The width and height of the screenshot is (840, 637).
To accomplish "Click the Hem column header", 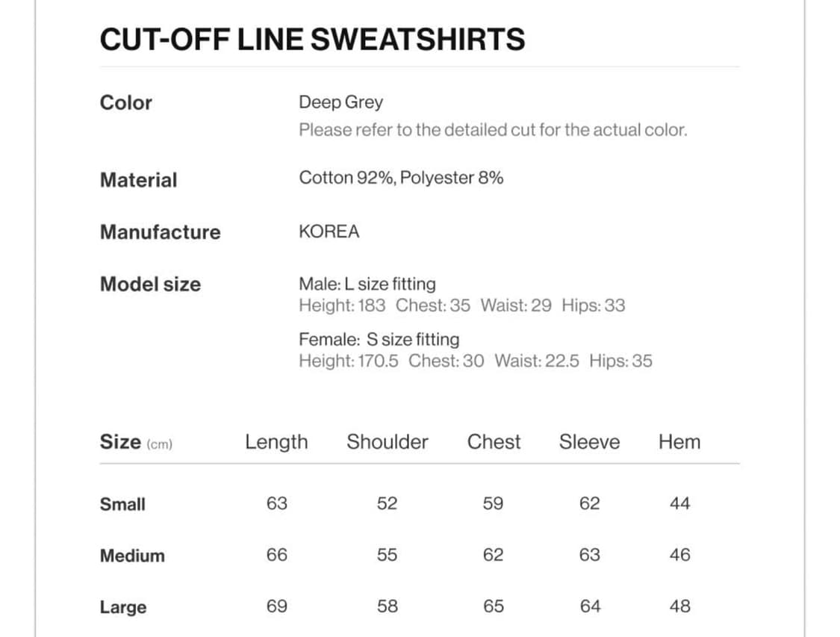I will pos(679,442).
